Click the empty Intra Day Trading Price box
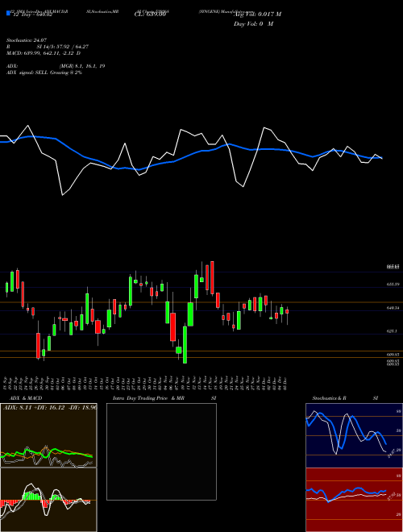403x532 pixels. (161, 451)
